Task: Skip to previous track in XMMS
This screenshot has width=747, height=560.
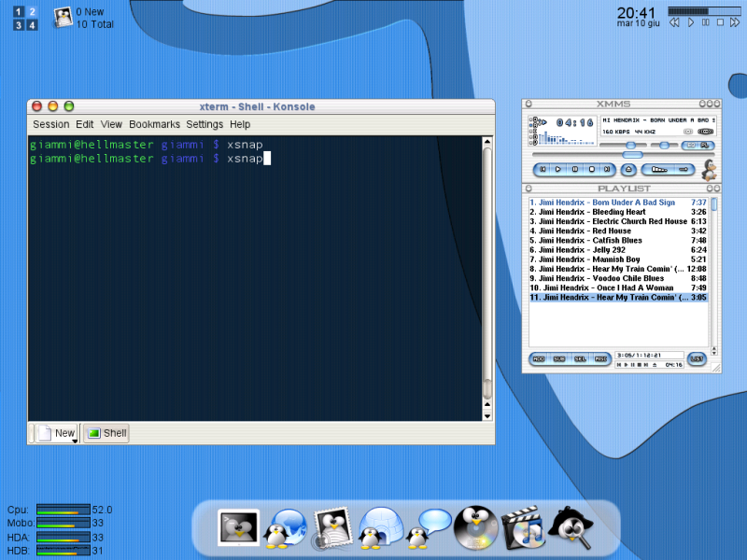Action: click(543, 169)
